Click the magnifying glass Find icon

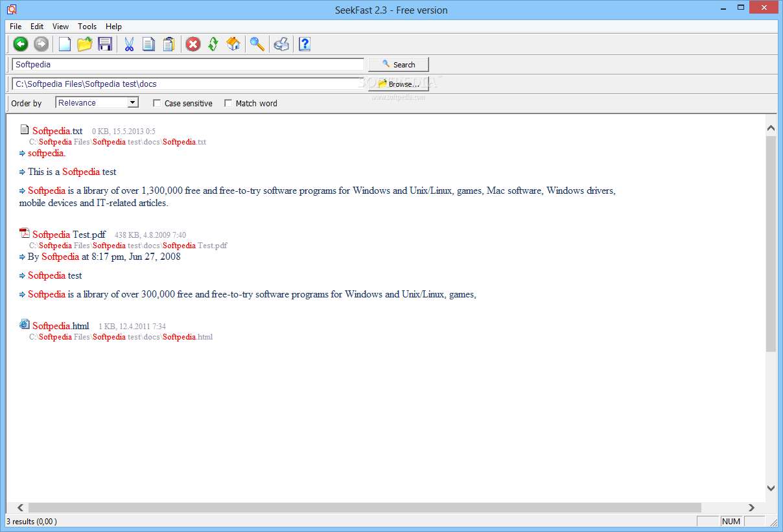(257, 44)
